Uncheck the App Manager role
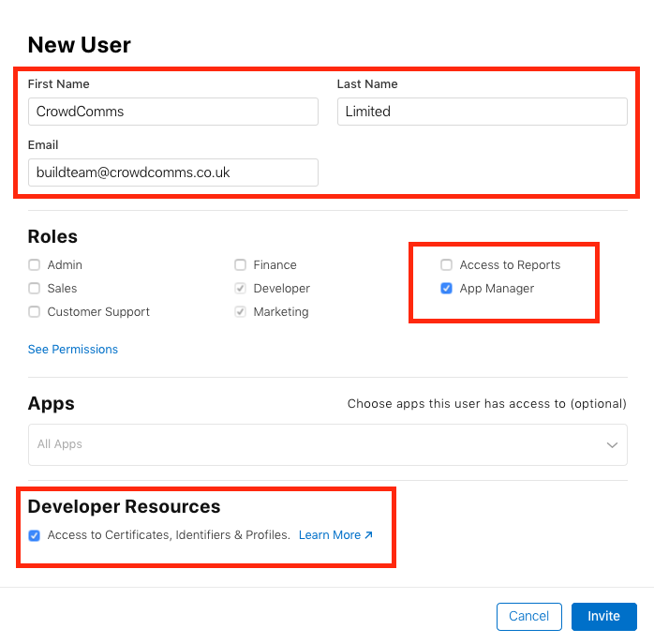The image size is (654, 644). click(x=446, y=289)
